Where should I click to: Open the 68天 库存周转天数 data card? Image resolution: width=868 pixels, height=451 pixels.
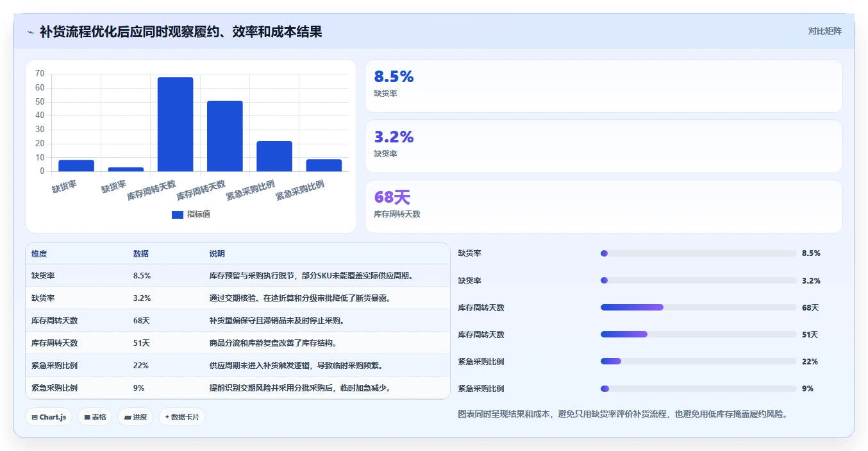tap(603, 207)
